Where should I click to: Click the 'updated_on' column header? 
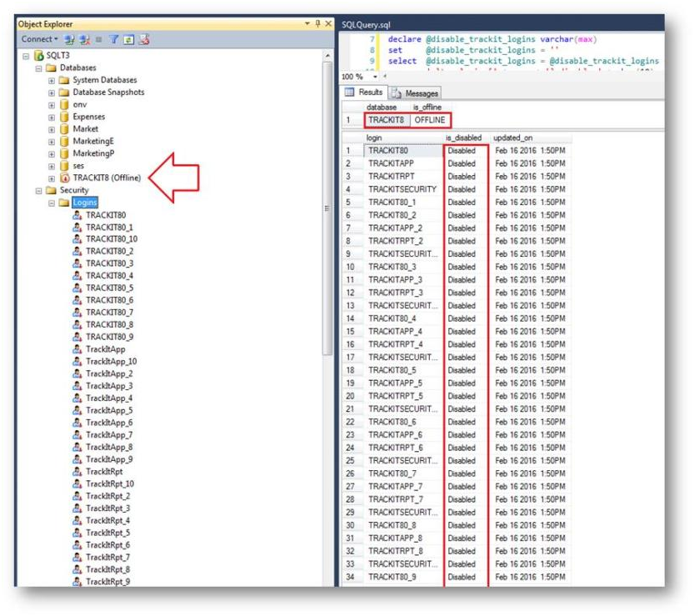point(513,138)
